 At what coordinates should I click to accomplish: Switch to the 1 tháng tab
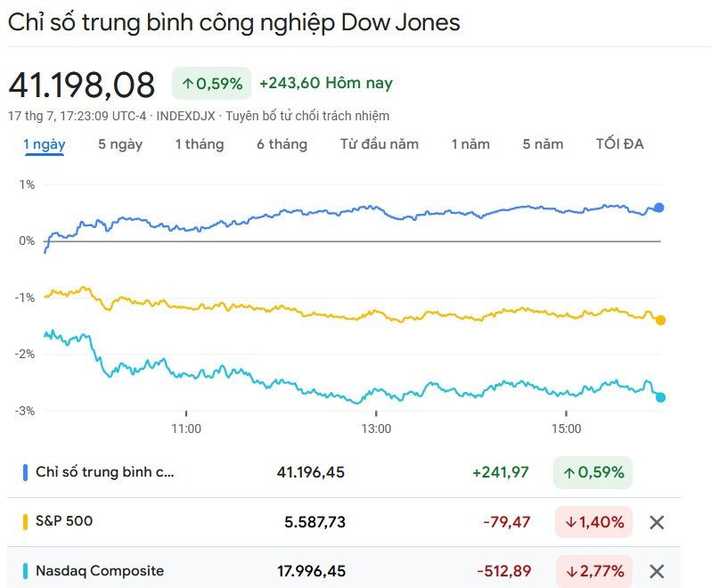click(x=200, y=144)
